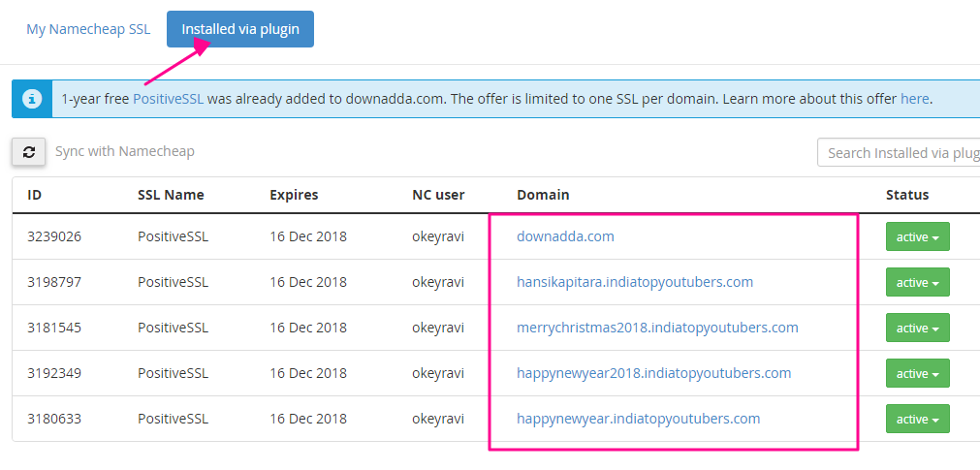
Task: Click the expiry date in row 3181545
Action: coord(308,328)
